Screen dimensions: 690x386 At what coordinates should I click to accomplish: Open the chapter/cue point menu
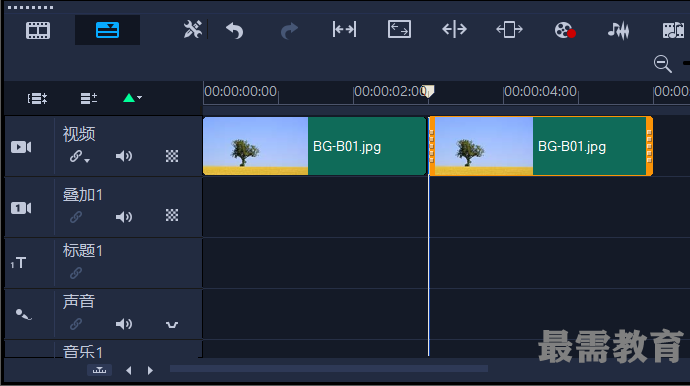coord(132,98)
